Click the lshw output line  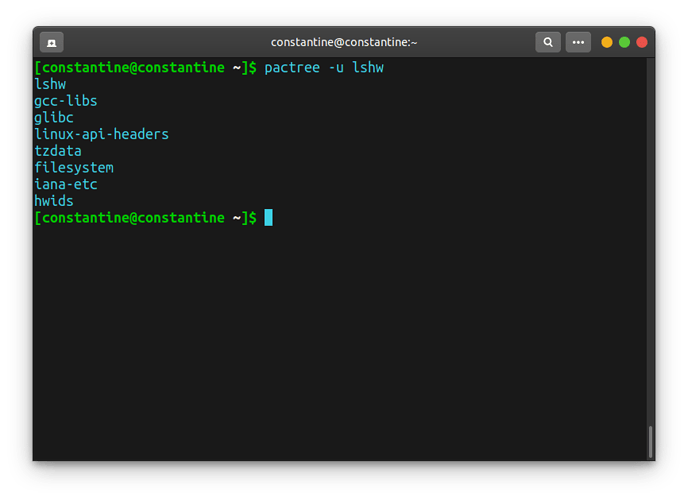click(50, 85)
